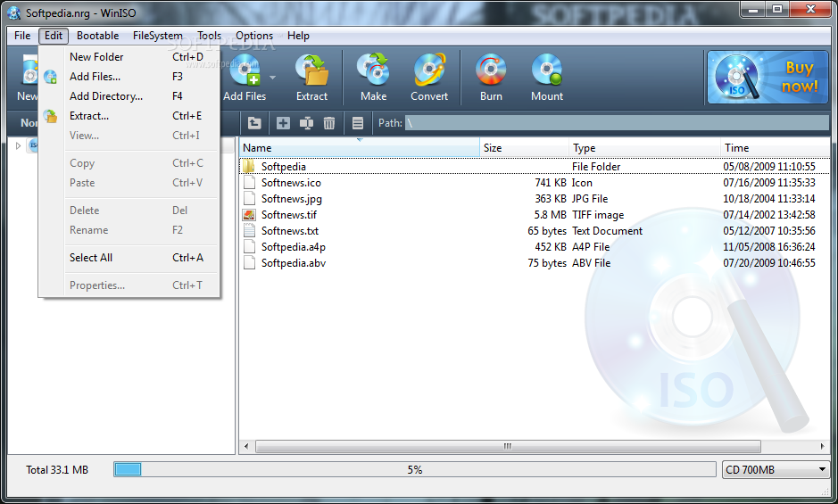This screenshot has width=838, height=504.
Task: Sort by the Size column header
Action: click(x=524, y=148)
